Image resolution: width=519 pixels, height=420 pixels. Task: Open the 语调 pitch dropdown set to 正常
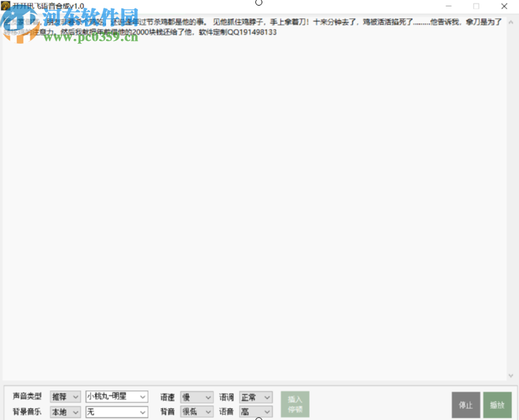coord(255,397)
